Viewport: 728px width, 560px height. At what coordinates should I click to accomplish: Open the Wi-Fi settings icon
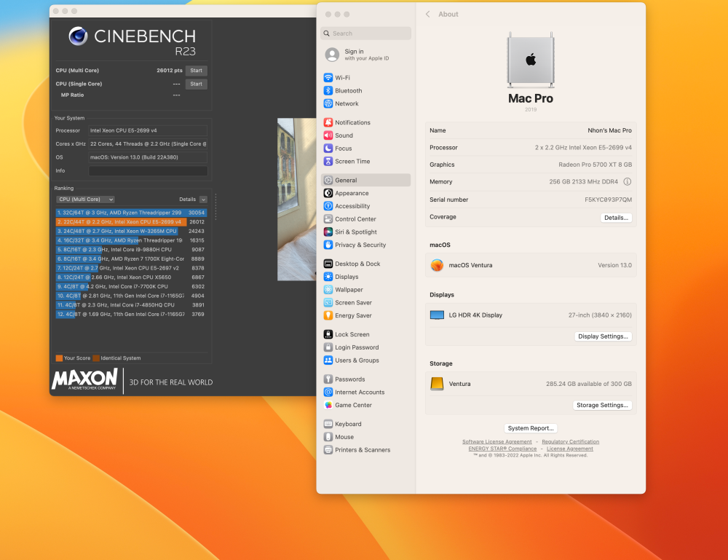coord(328,77)
